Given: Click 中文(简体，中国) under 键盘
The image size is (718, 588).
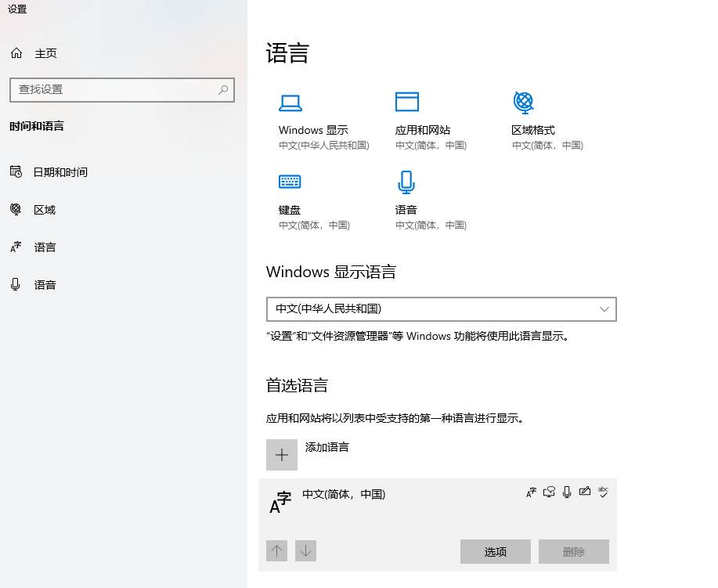Looking at the screenshot, I should (314, 225).
